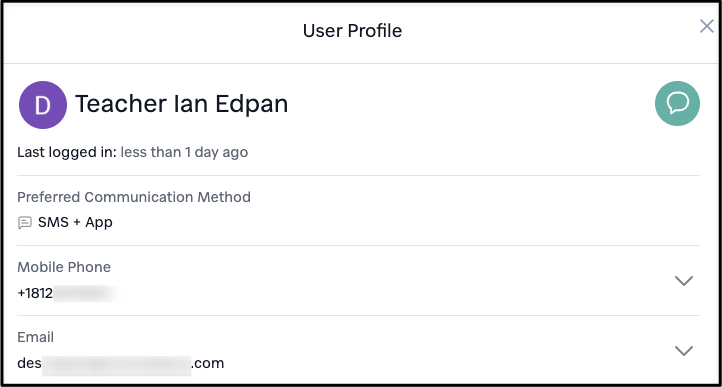Click the SMS message icon
Viewport: 722px width, 387px height.
pos(24,223)
